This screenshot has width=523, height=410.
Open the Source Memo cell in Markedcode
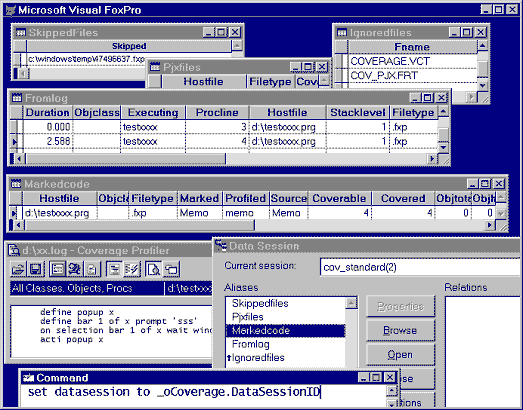point(289,213)
